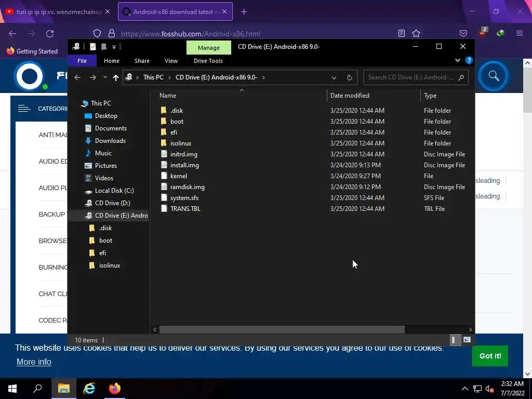
Task: Select This PC in the navigation pane
Action: (x=101, y=103)
